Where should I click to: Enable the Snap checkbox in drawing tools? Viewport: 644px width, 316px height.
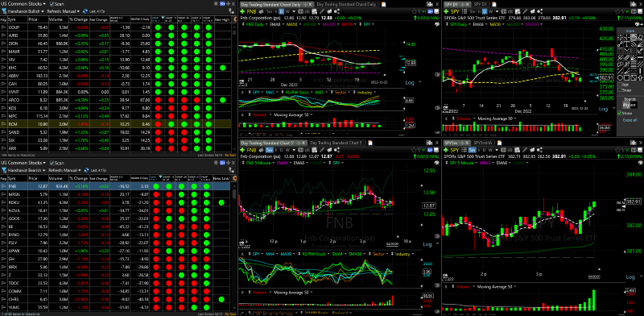tap(620, 90)
